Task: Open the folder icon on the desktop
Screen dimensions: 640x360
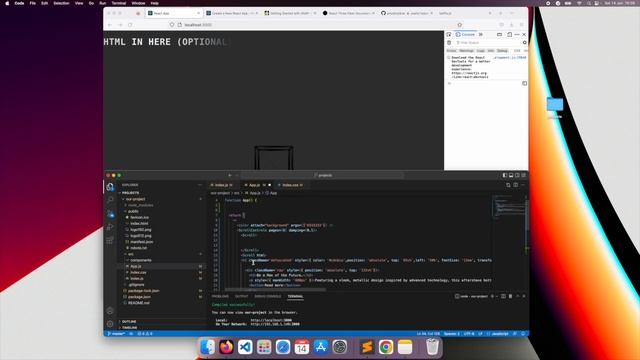Action: pyautogui.click(x=555, y=105)
